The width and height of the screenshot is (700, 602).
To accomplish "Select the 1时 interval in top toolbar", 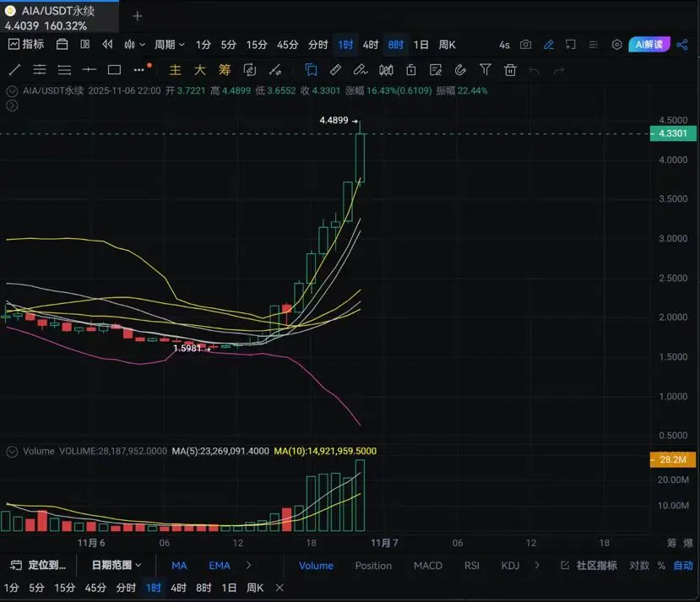I will 345,45.
